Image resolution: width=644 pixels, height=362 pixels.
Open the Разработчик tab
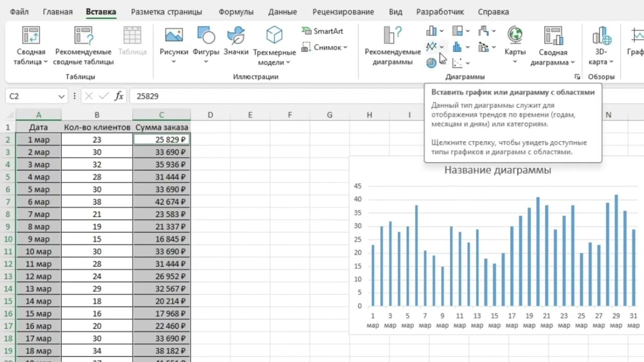click(x=440, y=12)
